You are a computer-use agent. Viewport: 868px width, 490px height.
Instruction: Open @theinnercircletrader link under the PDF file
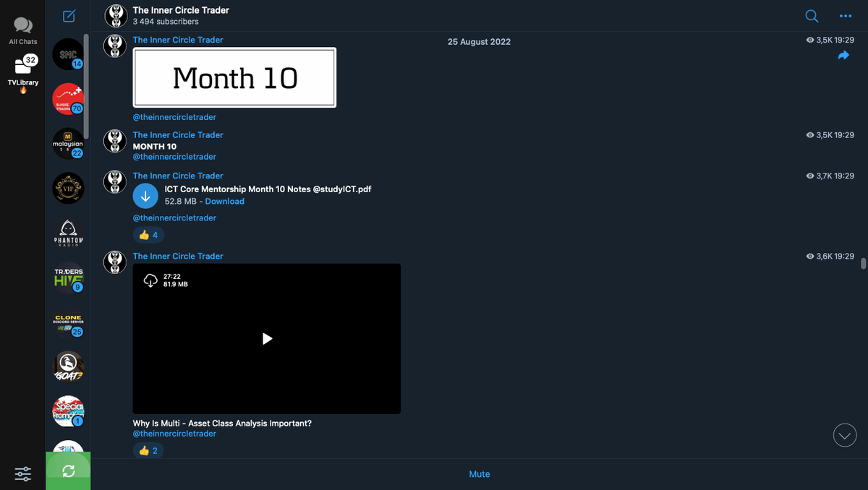(174, 218)
